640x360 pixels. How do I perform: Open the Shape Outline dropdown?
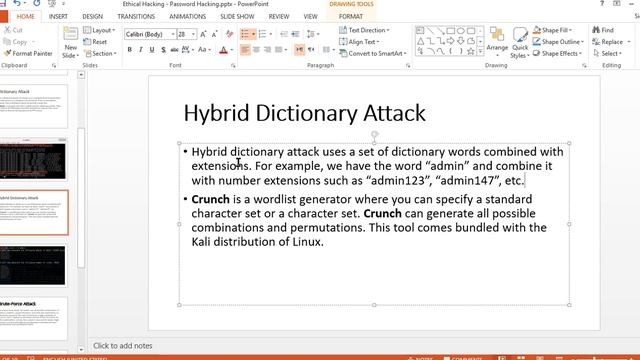[x=558, y=42]
